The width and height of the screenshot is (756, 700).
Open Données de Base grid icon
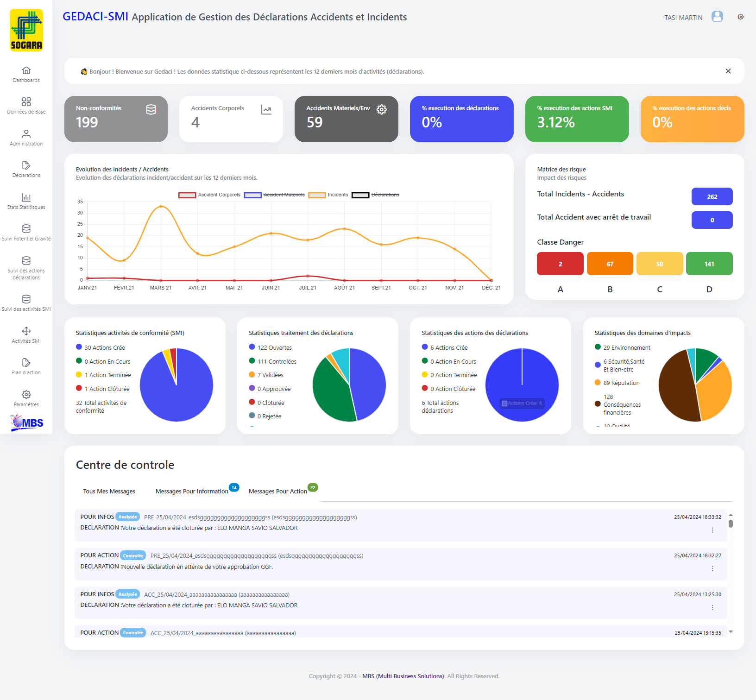(x=26, y=102)
